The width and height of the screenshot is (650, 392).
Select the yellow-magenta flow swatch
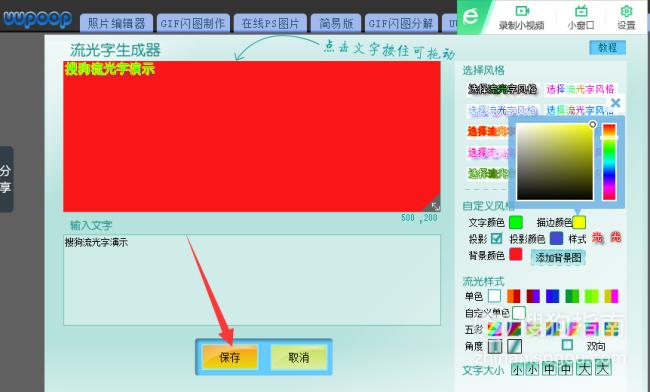[x=611, y=296]
